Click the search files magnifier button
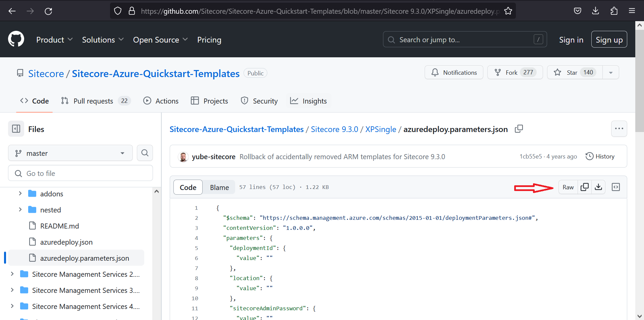Screen dimensions: 644x320 (145, 153)
